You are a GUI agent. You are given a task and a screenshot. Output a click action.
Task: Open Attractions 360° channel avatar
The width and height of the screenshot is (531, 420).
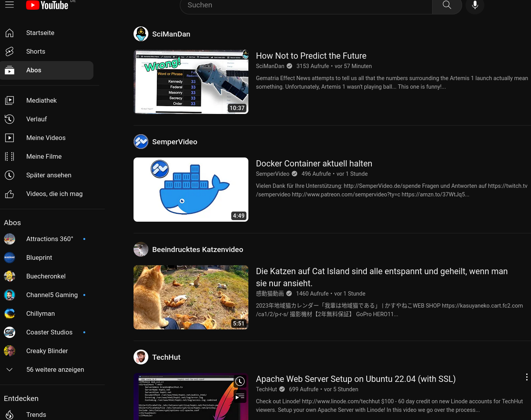pyautogui.click(x=9, y=239)
